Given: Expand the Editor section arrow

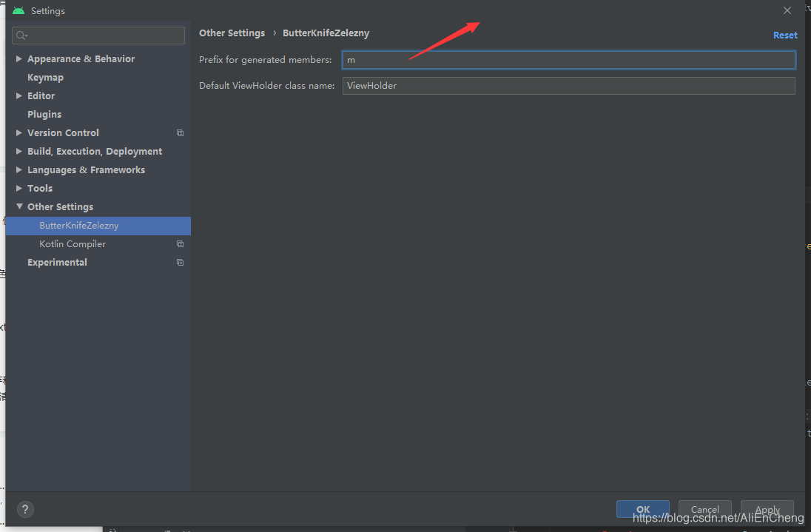Looking at the screenshot, I should tap(18, 95).
